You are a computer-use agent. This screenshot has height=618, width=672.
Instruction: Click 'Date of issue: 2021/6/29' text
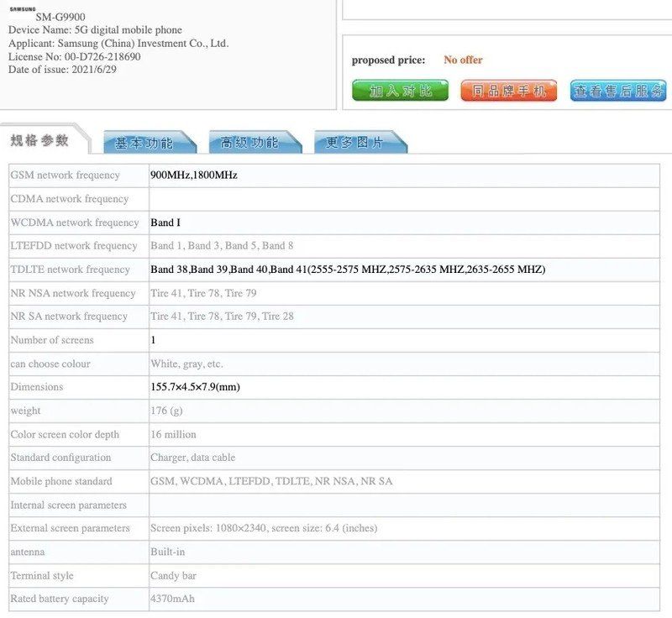(x=62, y=70)
